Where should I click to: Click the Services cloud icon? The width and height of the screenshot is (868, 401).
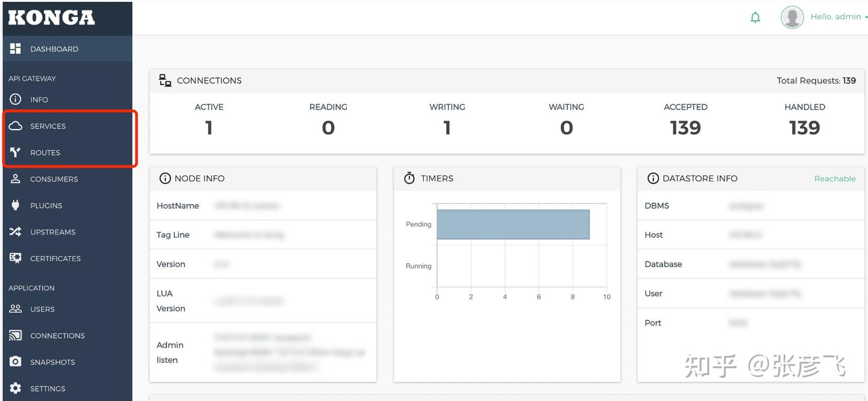16,126
